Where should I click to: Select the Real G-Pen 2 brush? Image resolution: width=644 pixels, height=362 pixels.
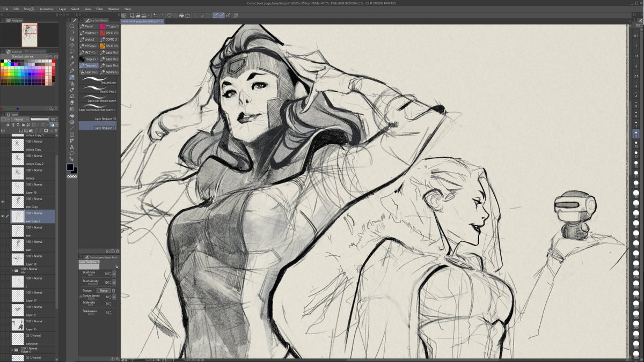tap(98, 89)
